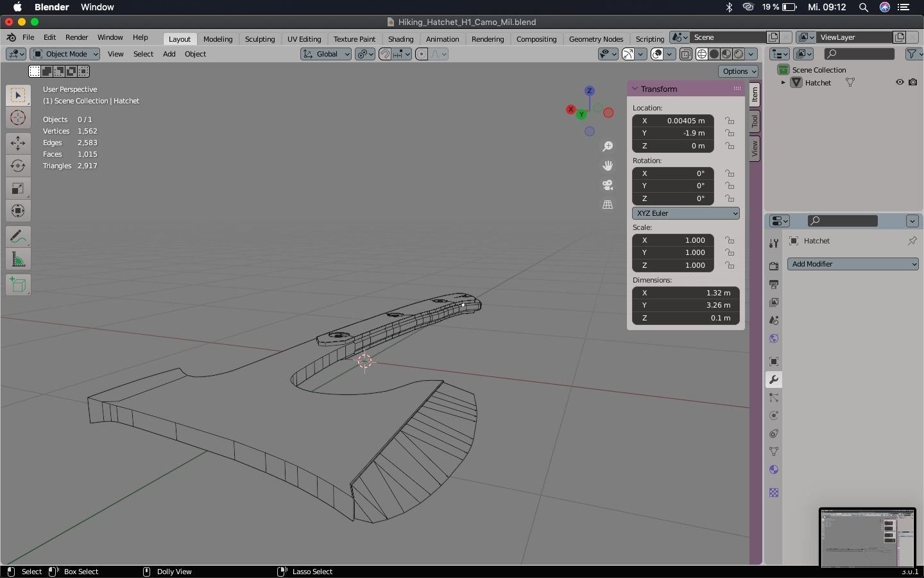This screenshot has height=578, width=924.
Task: Open macOS Spotlight search icon
Action: [864, 7]
